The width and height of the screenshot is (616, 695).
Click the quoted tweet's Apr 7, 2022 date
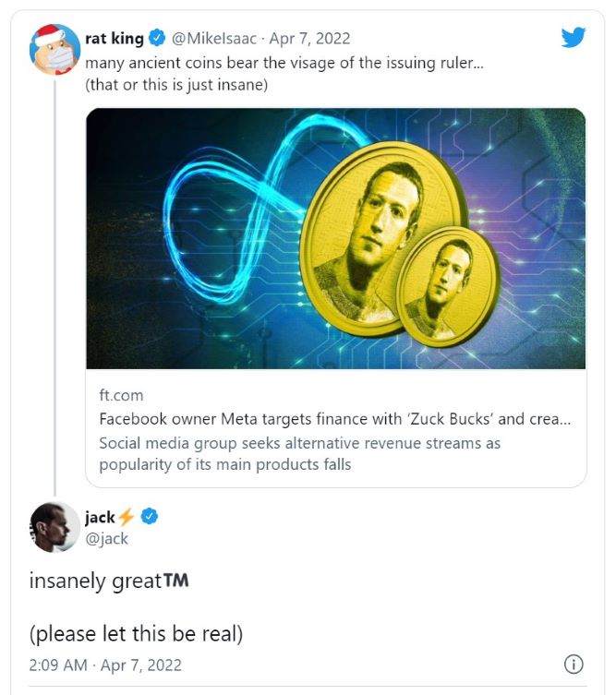click(x=310, y=38)
